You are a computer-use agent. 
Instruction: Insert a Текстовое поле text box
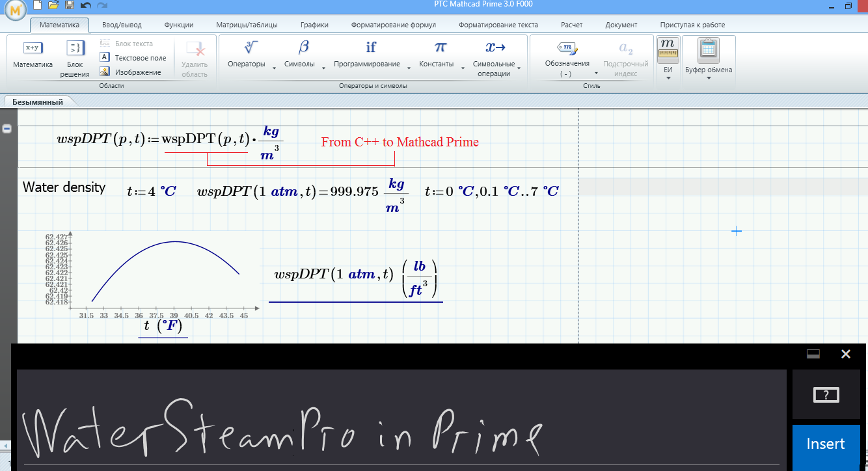coord(133,58)
